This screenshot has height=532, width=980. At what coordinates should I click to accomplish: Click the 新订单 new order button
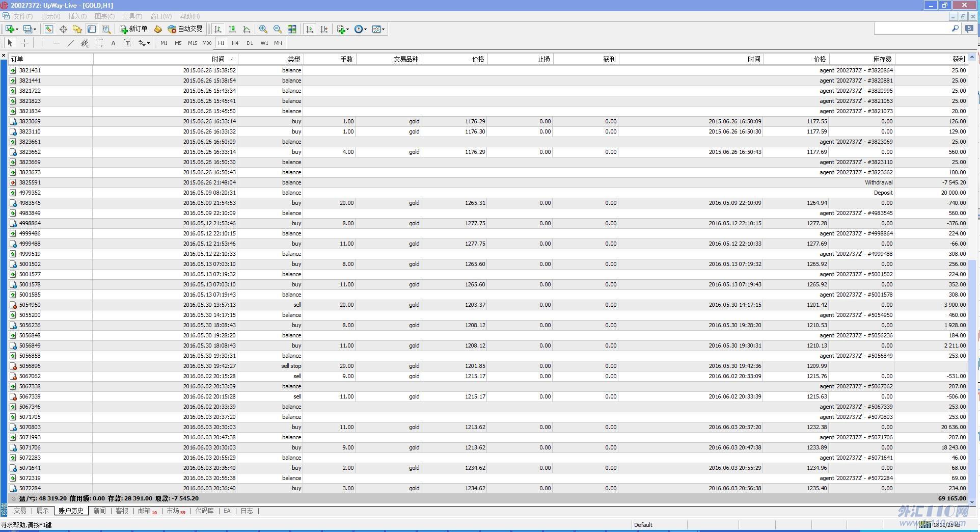point(133,29)
